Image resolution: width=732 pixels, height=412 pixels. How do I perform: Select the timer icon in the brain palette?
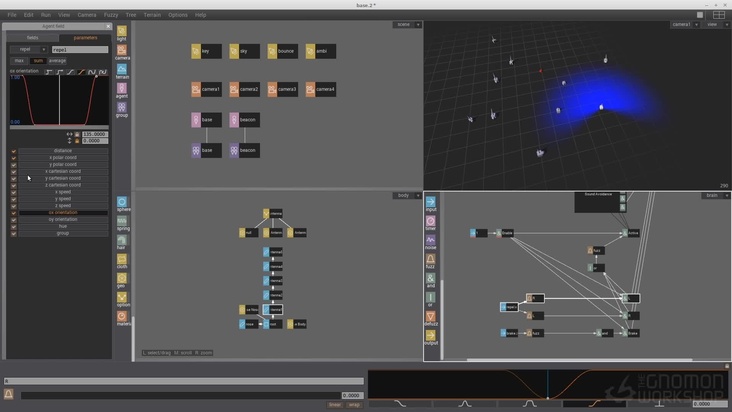pos(431,220)
